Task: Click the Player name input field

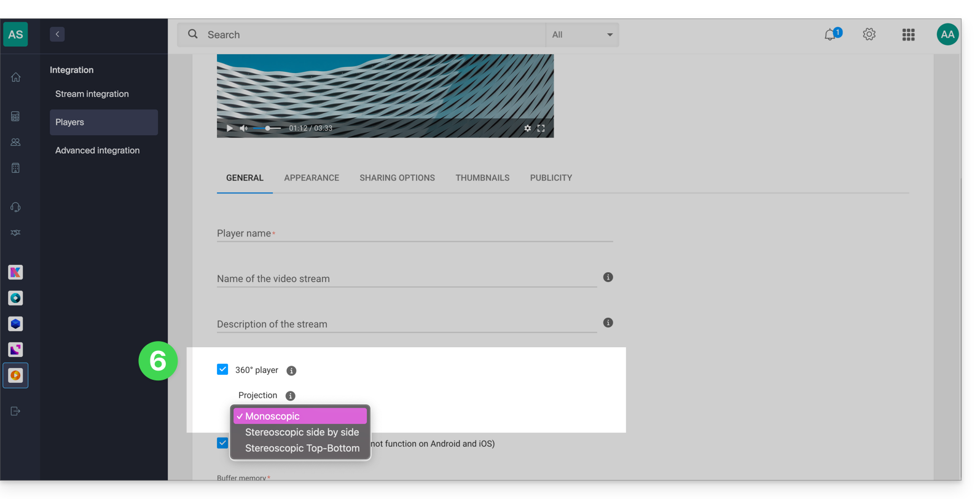Action: [x=415, y=234]
